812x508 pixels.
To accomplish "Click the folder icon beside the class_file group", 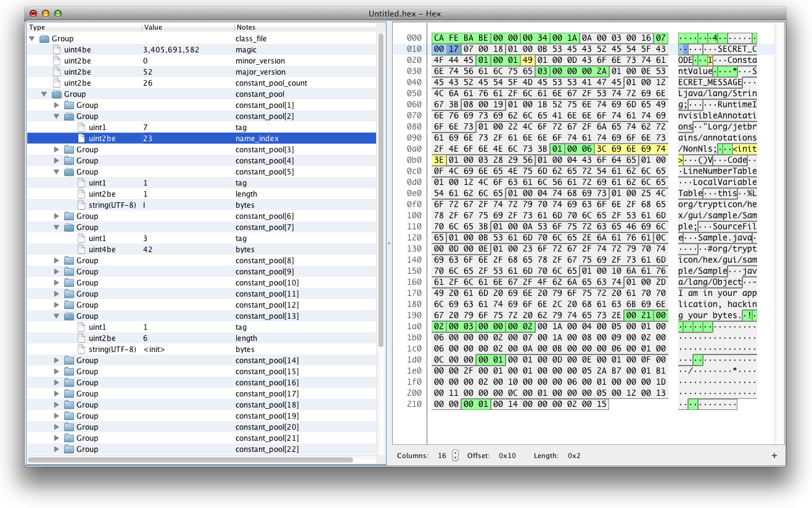I will point(44,38).
